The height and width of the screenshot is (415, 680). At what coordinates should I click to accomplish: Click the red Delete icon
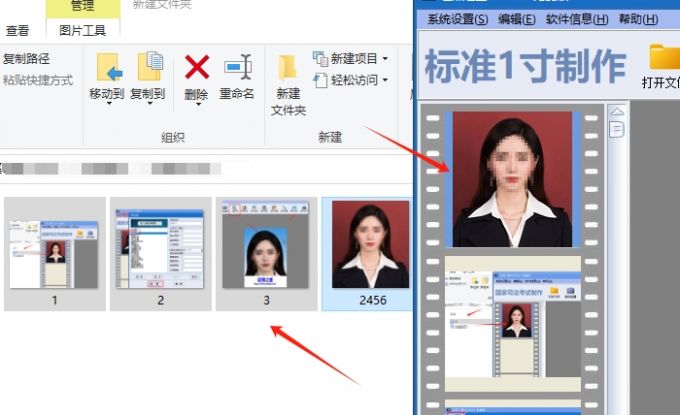[197, 67]
